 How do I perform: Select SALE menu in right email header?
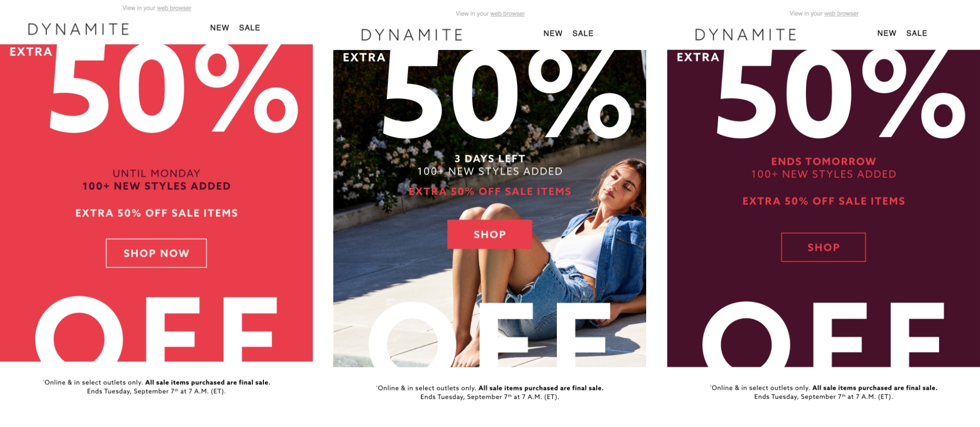(917, 33)
